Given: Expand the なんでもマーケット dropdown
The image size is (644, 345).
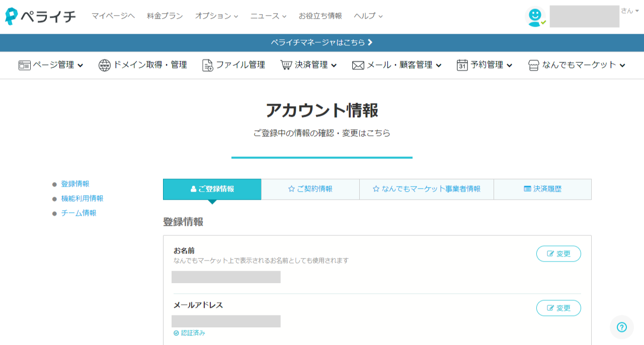Looking at the screenshot, I should click(622, 65).
